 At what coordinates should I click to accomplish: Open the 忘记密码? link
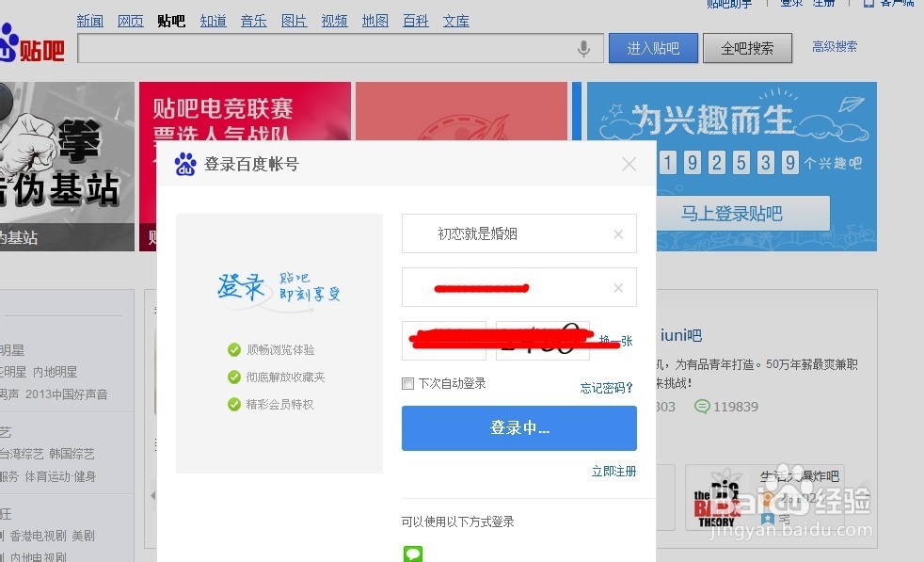click(606, 388)
